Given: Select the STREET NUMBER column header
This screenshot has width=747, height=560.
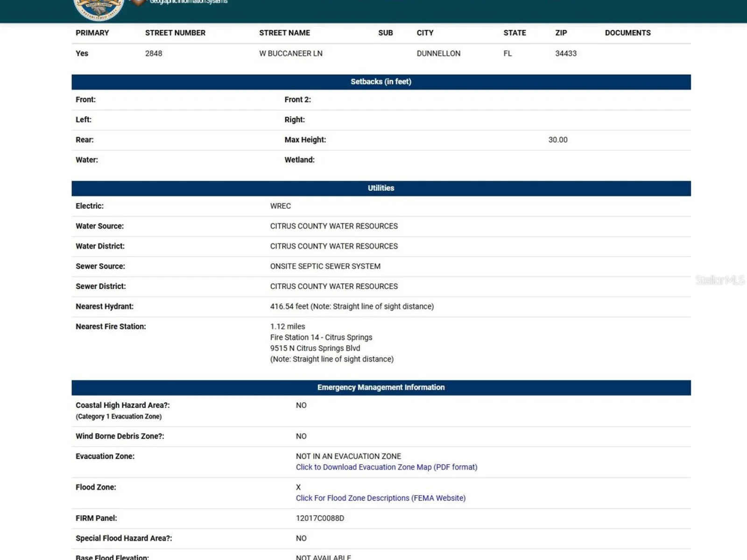Looking at the screenshot, I should click(175, 33).
